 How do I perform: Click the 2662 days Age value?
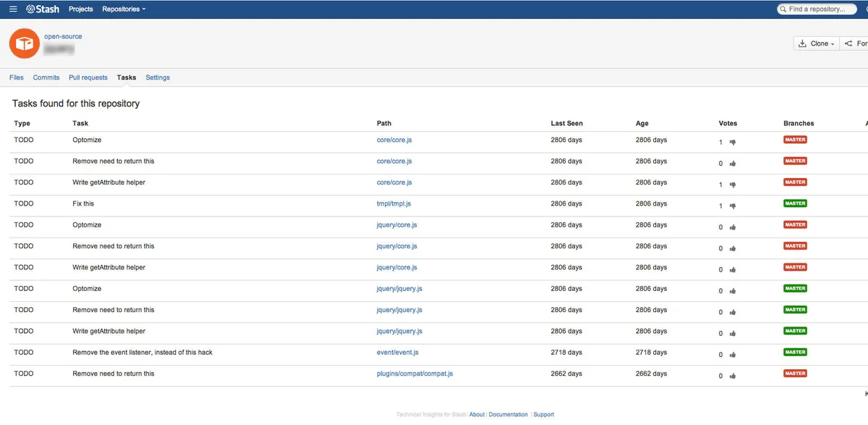click(x=651, y=374)
